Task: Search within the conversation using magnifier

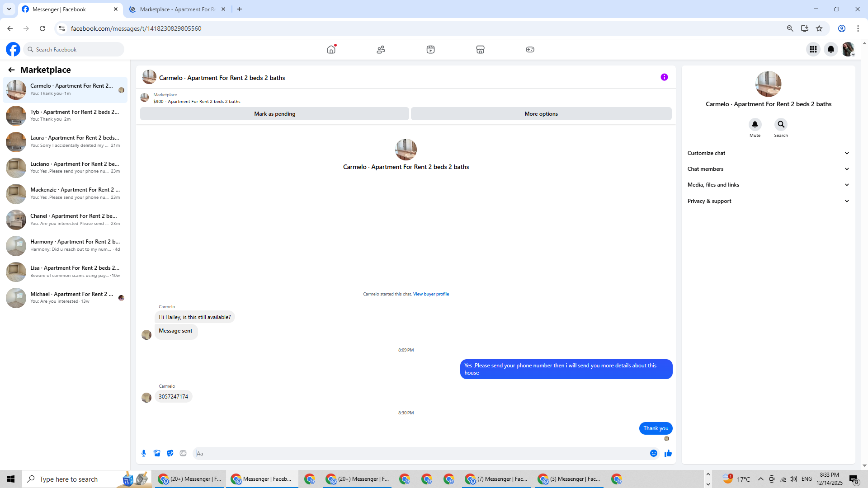Action: tap(781, 124)
